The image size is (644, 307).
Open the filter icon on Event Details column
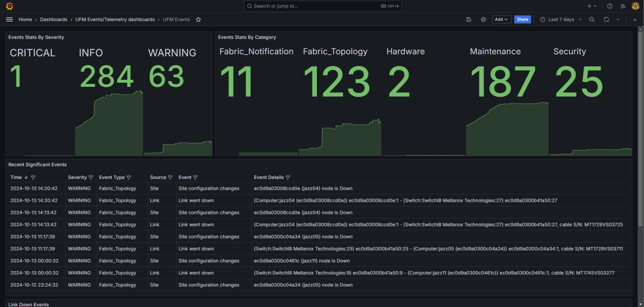[288, 177]
